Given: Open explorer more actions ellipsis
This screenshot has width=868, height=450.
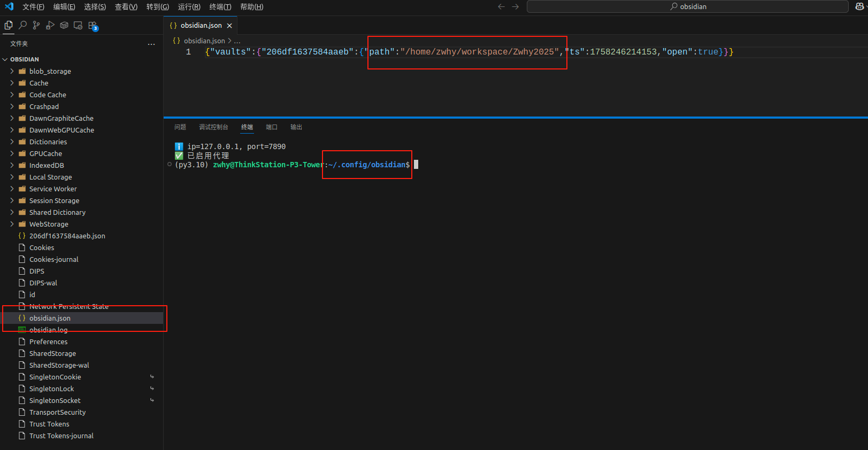Looking at the screenshot, I should click(x=151, y=44).
